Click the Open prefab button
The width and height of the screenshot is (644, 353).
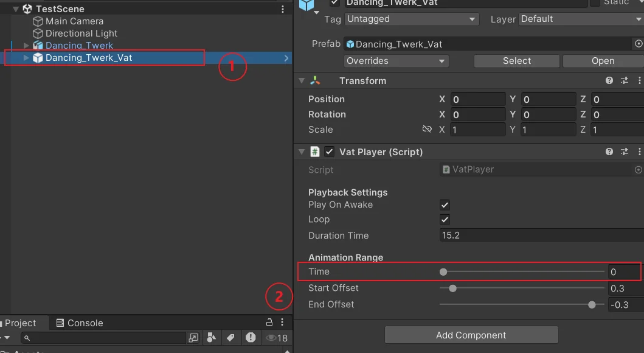click(x=603, y=61)
